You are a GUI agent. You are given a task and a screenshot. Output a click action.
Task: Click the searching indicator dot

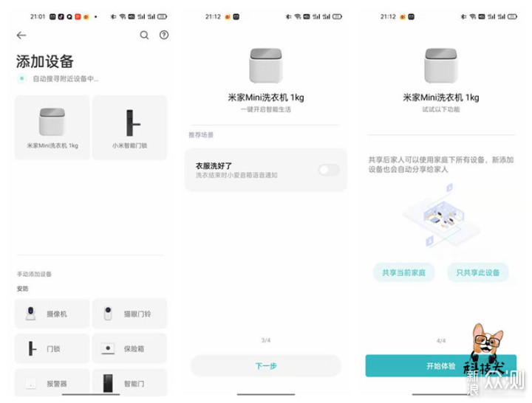click(x=21, y=79)
